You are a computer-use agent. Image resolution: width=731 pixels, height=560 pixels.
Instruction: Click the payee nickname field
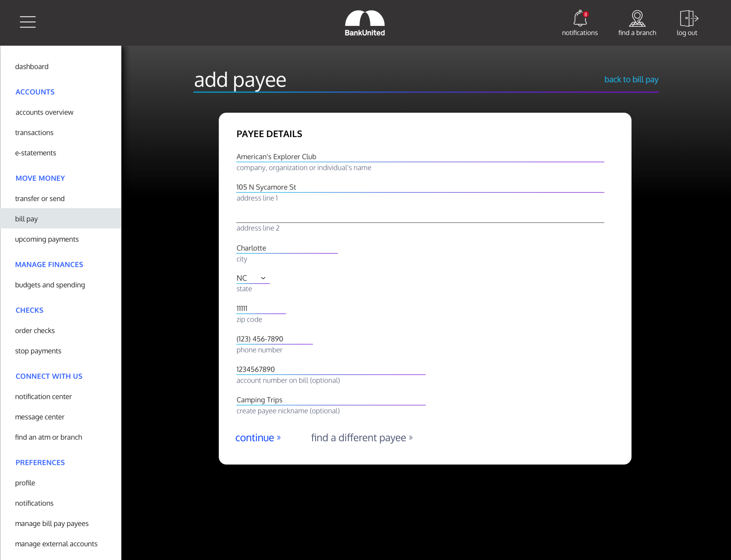point(331,400)
